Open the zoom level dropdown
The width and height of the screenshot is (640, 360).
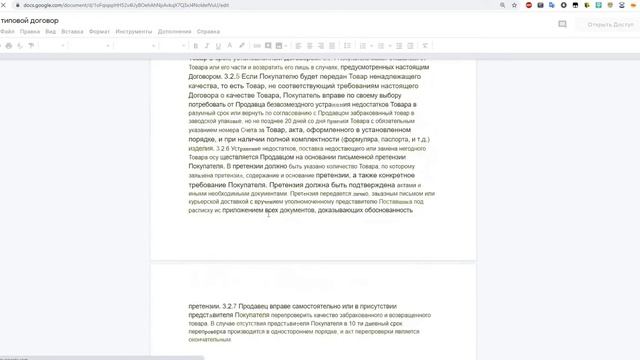pyautogui.click(x=52, y=46)
